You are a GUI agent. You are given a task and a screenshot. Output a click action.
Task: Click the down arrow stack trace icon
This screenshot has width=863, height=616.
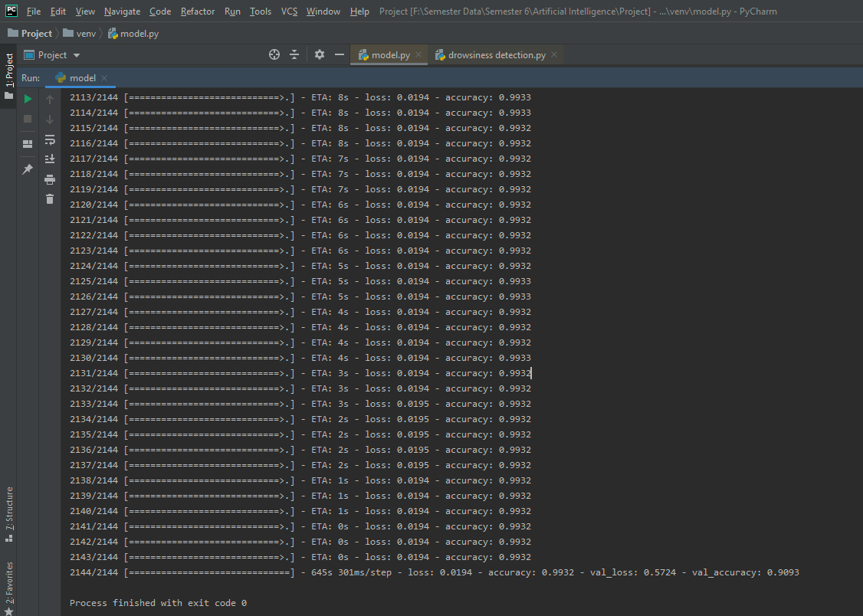pos(50,120)
